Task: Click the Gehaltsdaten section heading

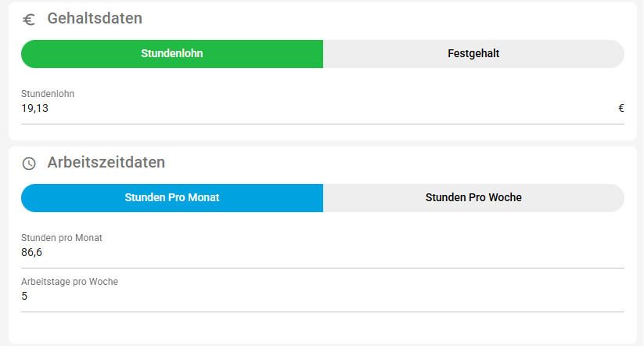Action: click(x=95, y=18)
